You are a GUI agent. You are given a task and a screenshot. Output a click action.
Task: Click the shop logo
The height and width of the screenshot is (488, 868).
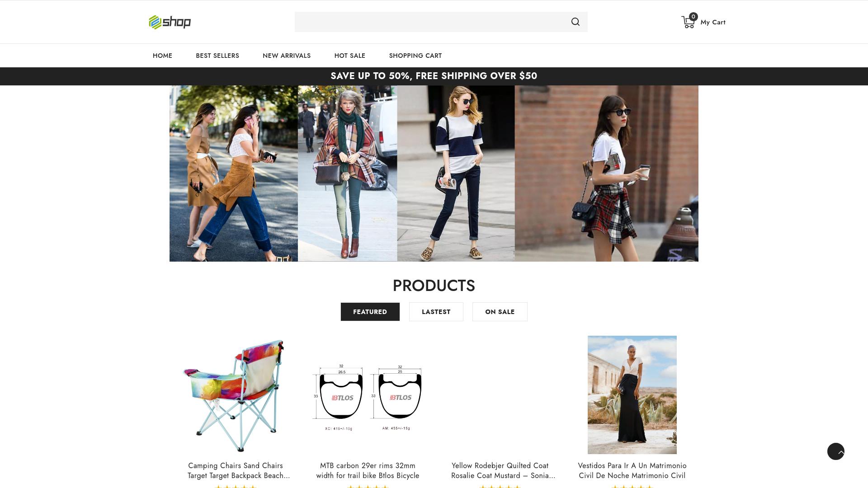click(170, 22)
